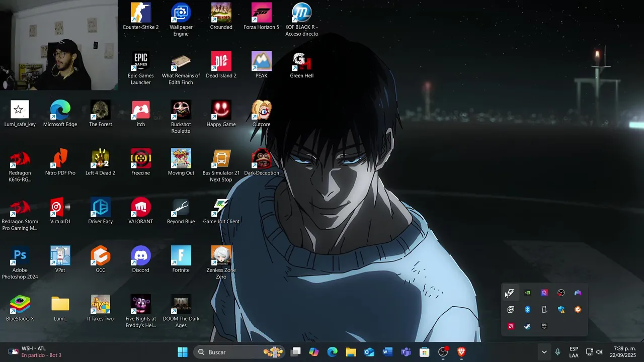
Task: Open Windows Security shield tray icon
Action: [561, 310]
